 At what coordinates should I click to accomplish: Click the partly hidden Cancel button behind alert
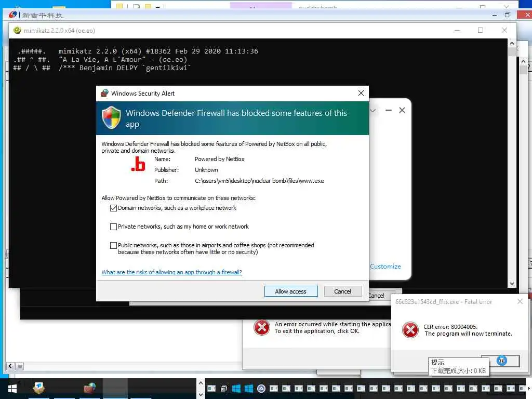pyautogui.click(x=381, y=296)
